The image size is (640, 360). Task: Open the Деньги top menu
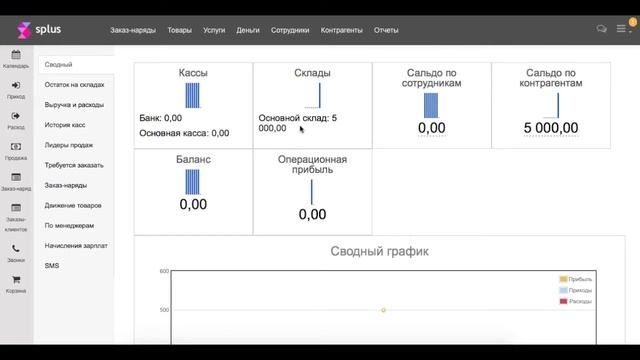point(248,30)
